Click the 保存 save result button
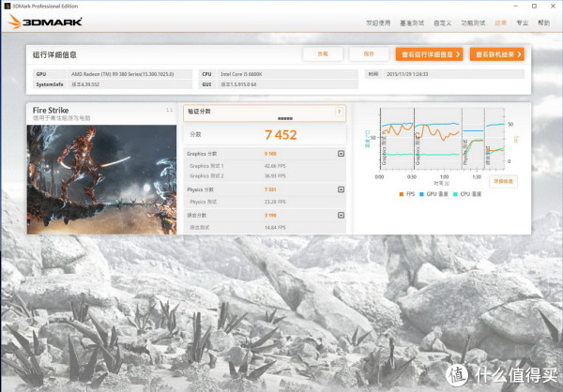This screenshot has width=563, height=392. point(369,54)
